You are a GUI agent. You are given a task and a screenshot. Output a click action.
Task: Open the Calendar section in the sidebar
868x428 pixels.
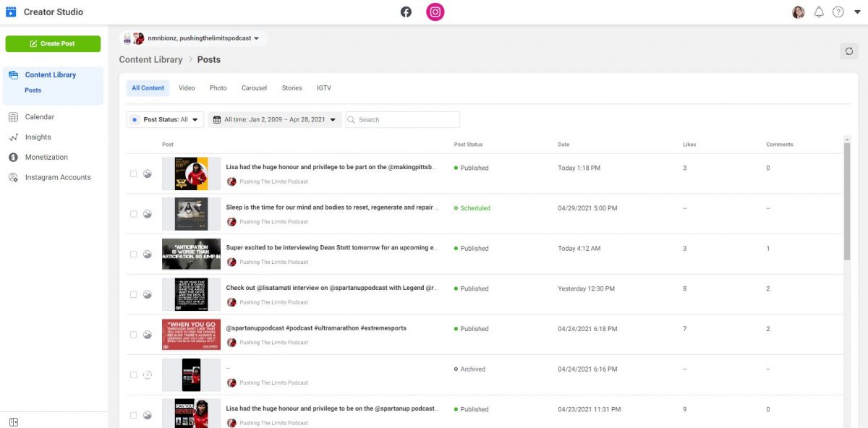click(39, 117)
